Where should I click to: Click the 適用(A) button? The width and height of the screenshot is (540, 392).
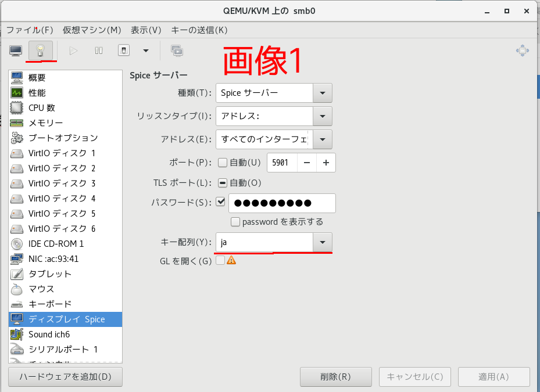[x=494, y=377]
